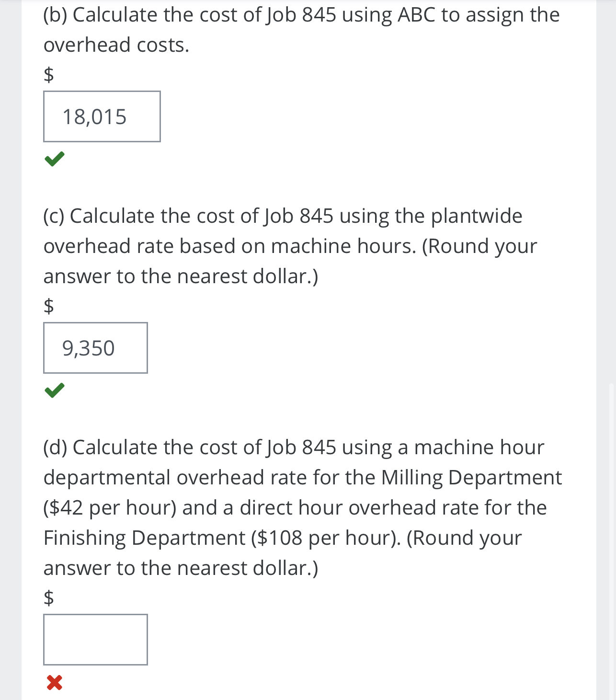The width and height of the screenshot is (616, 700).
Task: Select the text 18,015 inside its box
Action: [x=94, y=116]
